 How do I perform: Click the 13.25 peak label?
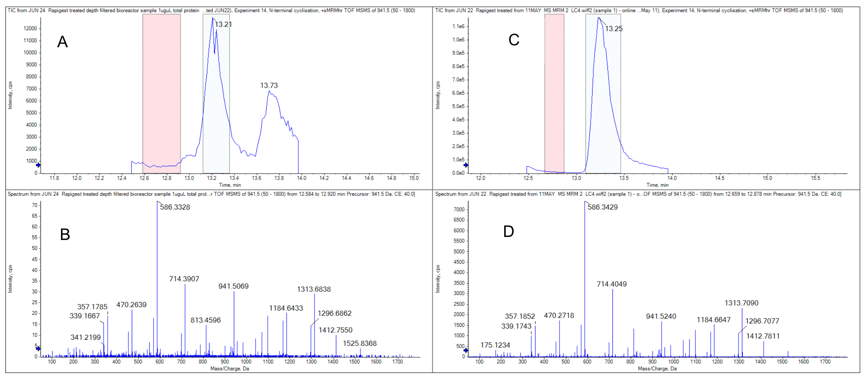(x=614, y=29)
